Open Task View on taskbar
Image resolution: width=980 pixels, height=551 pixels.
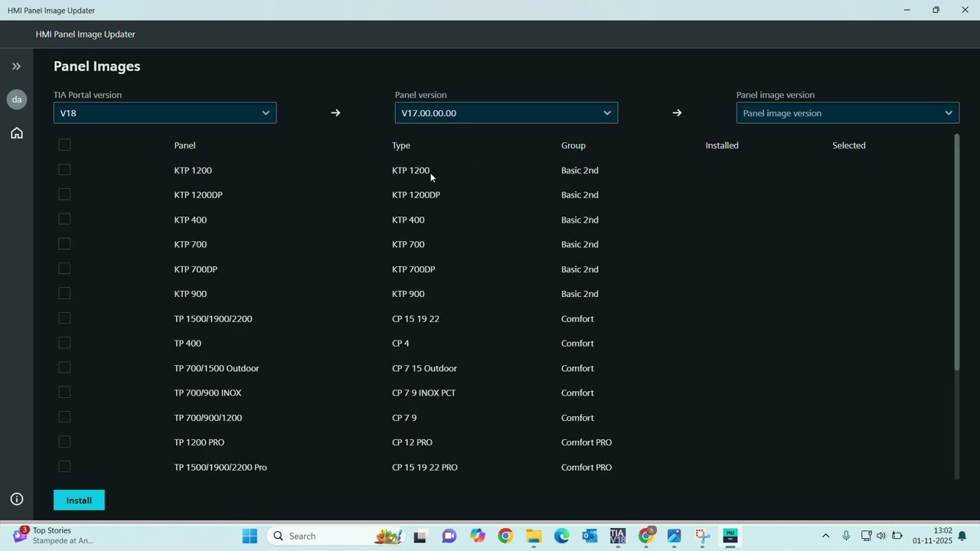click(x=420, y=536)
